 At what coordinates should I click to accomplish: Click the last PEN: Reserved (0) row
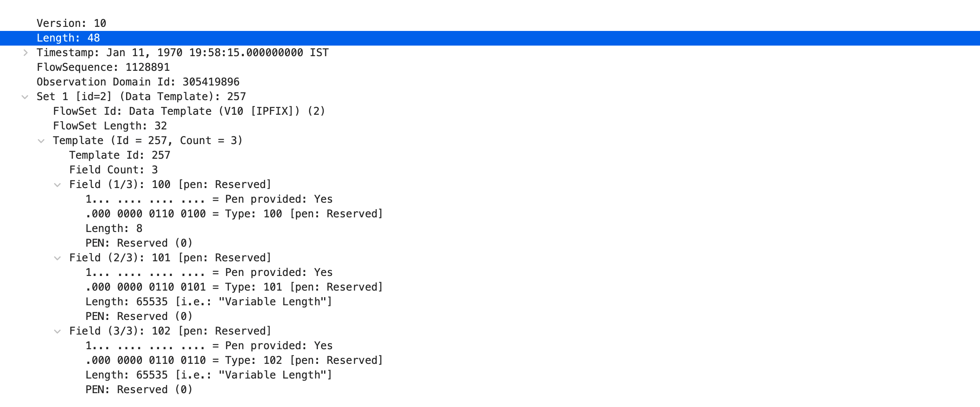(139, 389)
